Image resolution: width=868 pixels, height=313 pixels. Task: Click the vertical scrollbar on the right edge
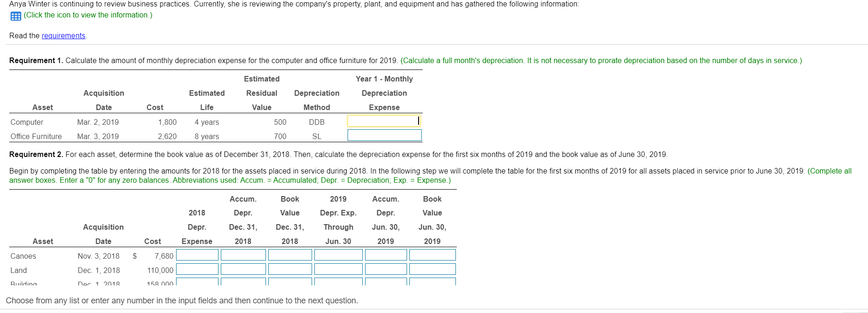click(x=866, y=156)
